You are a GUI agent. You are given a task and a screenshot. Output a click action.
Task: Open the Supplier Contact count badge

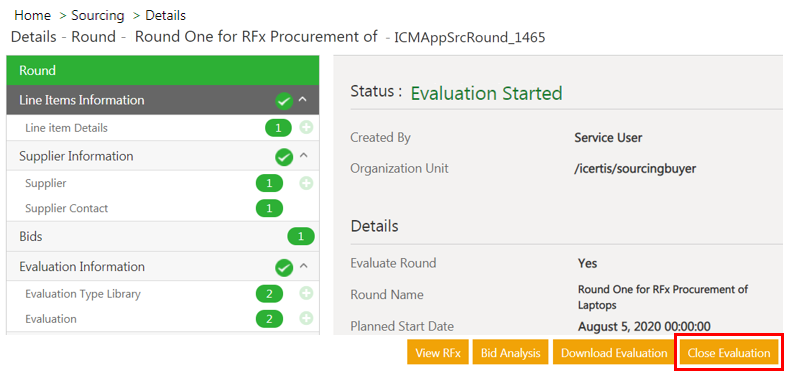click(x=270, y=208)
